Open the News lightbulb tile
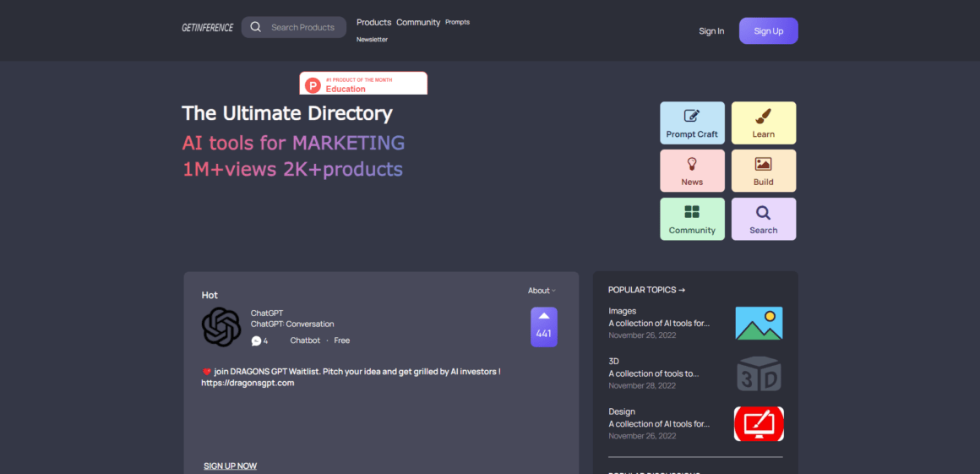Image resolution: width=980 pixels, height=474 pixels. point(692,171)
